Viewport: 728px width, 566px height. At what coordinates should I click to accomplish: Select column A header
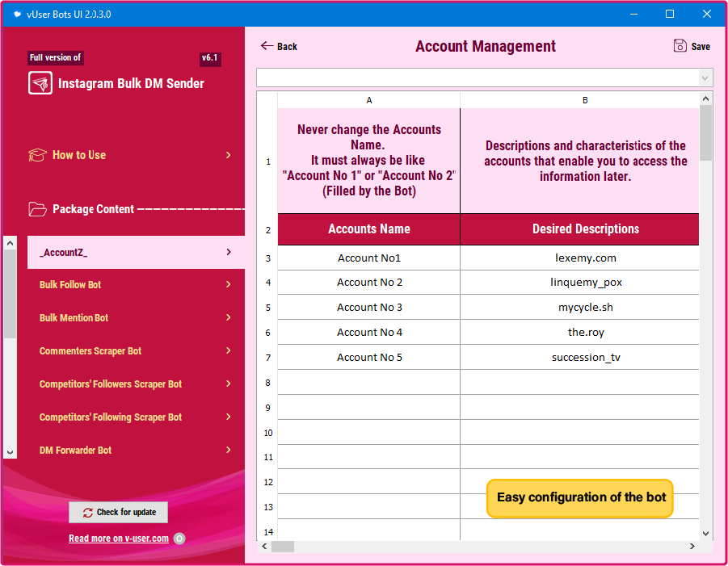pos(369,100)
